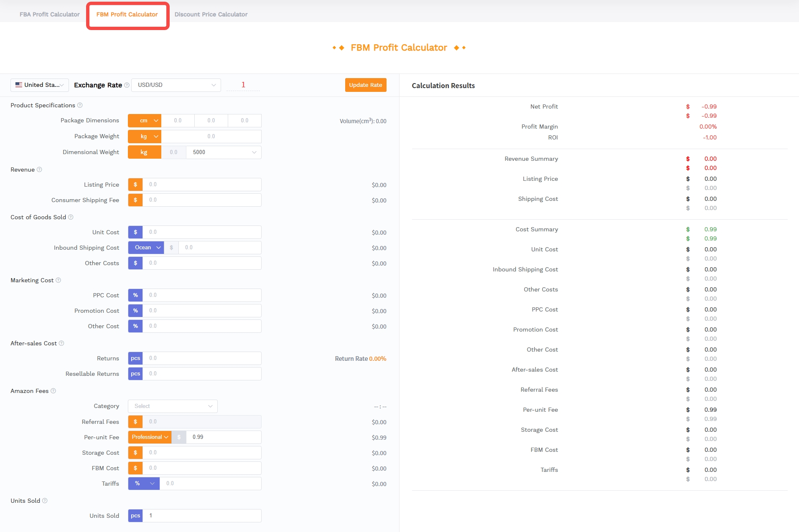Click the Consumer Shipping Fee input field
This screenshot has height=532, width=799.
202,200
